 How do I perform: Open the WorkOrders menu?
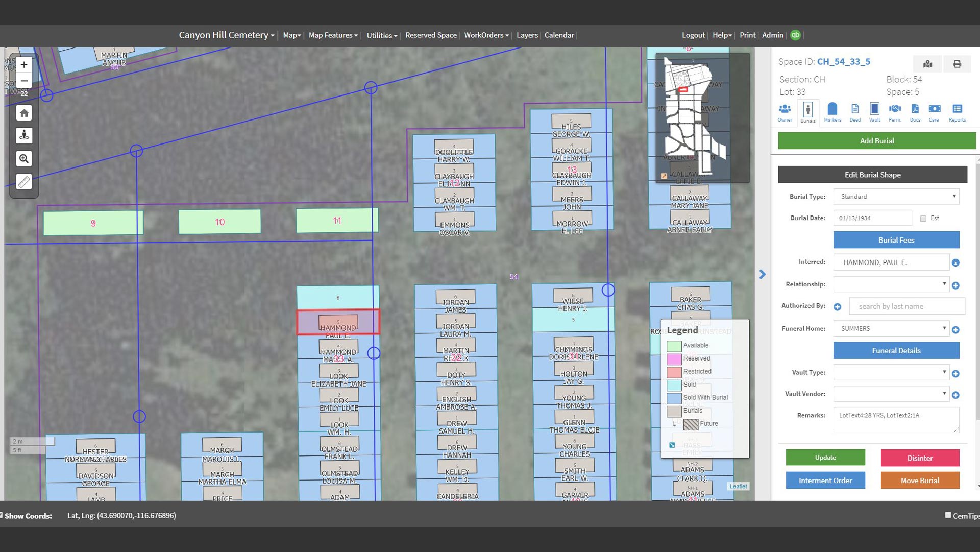tap(486, 35)
